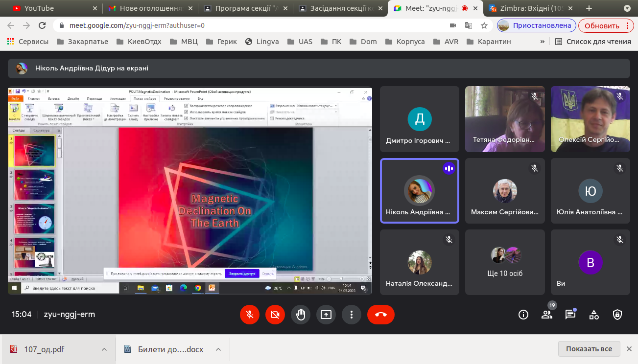Open tab search dropdown arrow
This screenshot has width=638, height=364.
[627, 8]
